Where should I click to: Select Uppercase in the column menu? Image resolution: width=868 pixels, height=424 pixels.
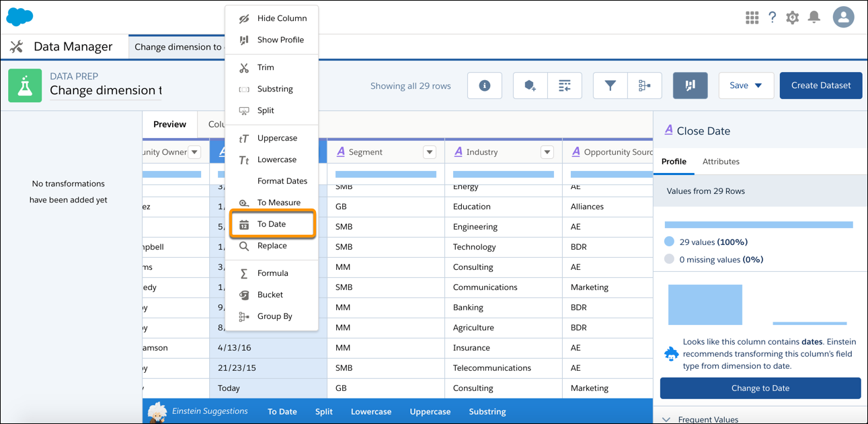(272, 138)
